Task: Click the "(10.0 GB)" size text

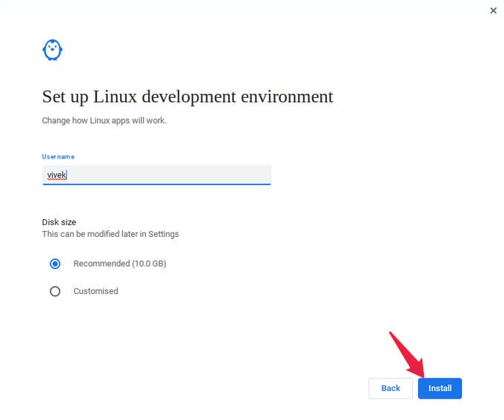Action: pyautogui.click(x=149, y=264)
